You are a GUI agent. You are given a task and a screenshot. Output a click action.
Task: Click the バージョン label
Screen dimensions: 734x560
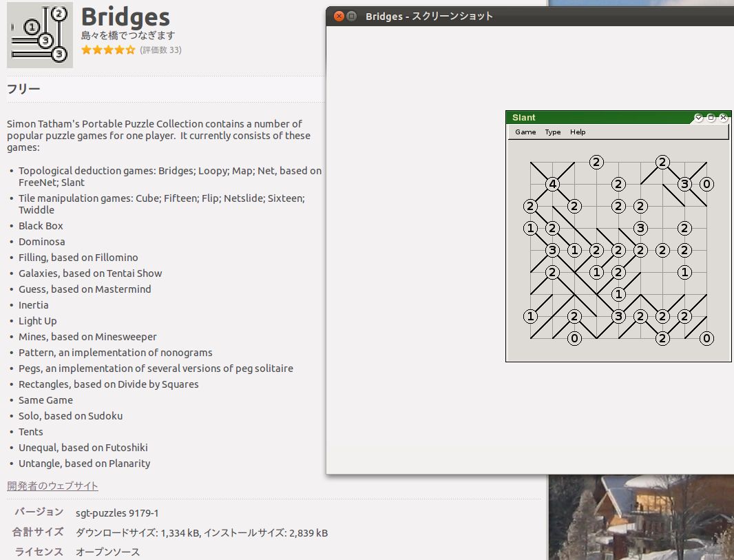coord(39,512)
